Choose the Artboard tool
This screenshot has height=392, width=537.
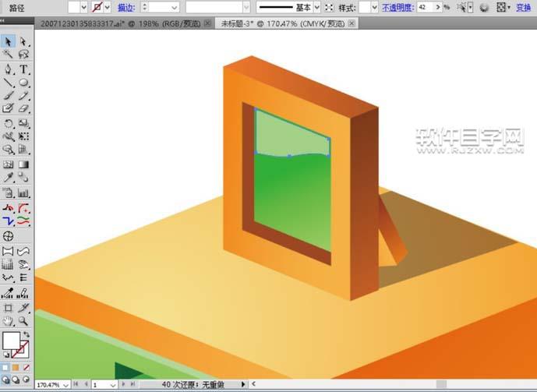(8, 307)
